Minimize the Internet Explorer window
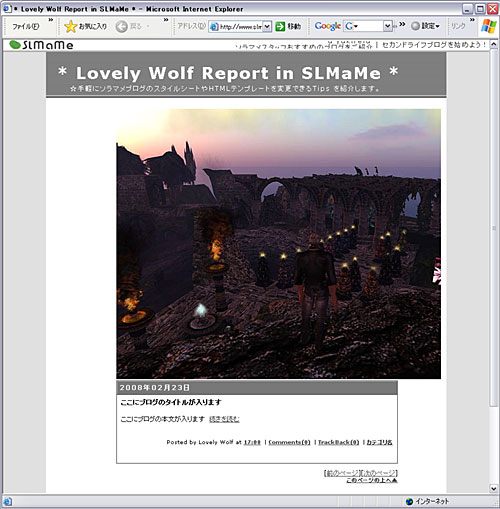This screenshot has height=509, width=500. (467, 9)
